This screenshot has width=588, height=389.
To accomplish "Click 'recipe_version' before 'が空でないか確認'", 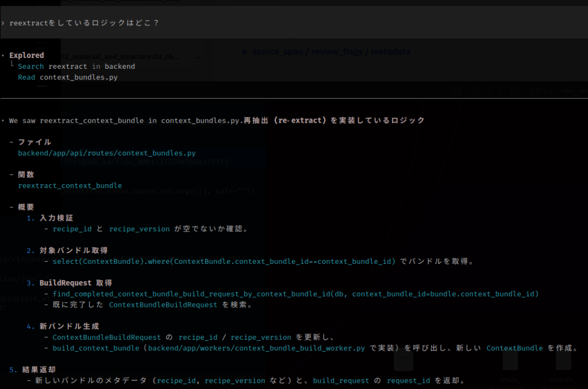I will pyautogui.click(x=140, y=229).
